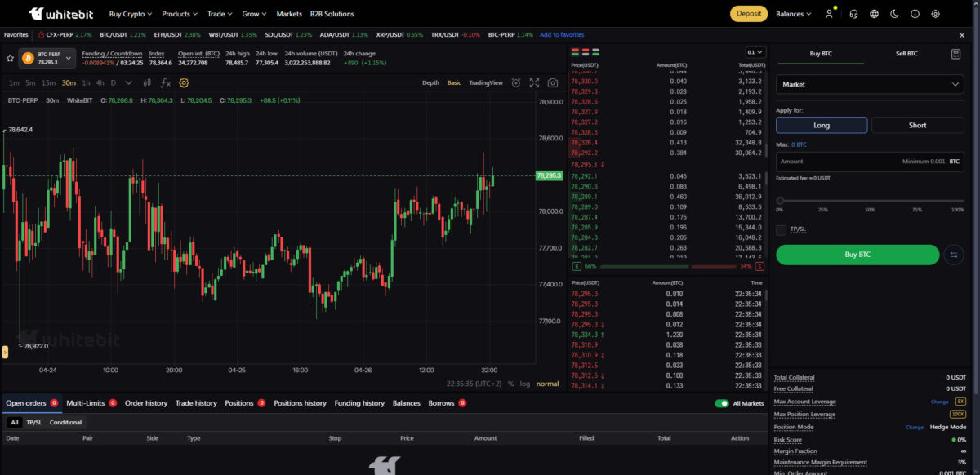The height and width of the screenshot is (475, 980).
Task: Open the language globe icon
Action: coord(875,14)
